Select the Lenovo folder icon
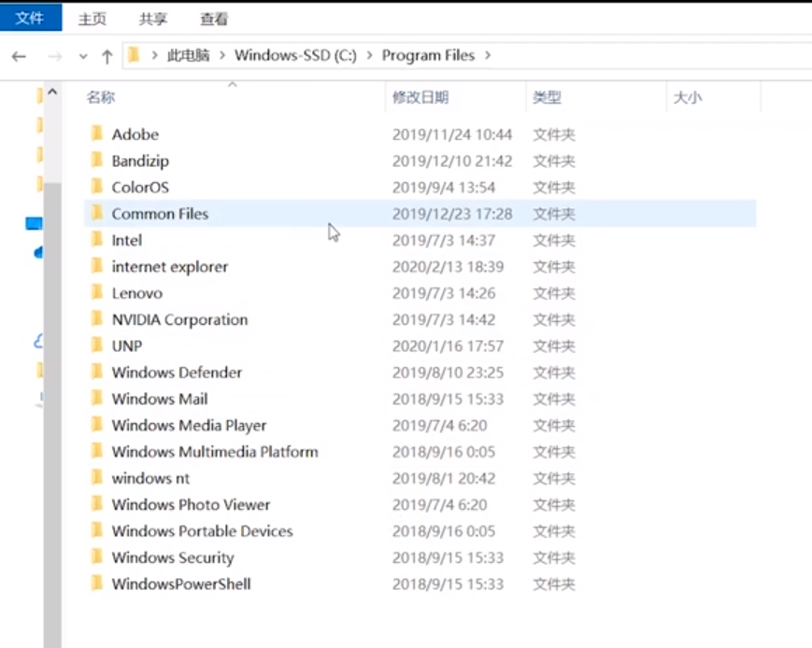The height and width of the screenshot is (648, 812). click(x=97, y=292)
